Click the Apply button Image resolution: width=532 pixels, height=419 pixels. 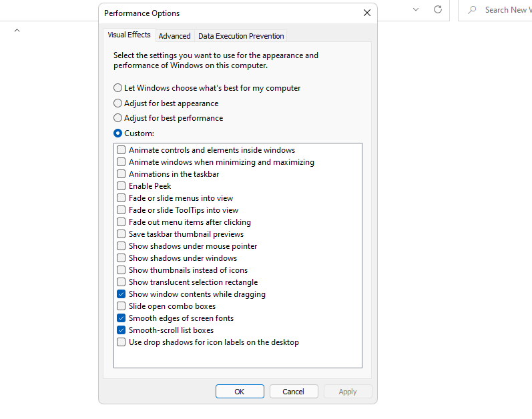pyautogui.click(x=348, y=392)
